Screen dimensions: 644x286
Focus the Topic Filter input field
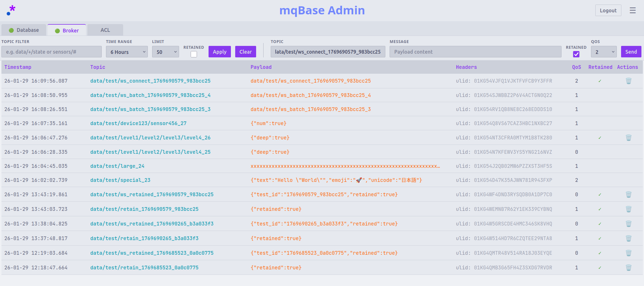point(52,52)
